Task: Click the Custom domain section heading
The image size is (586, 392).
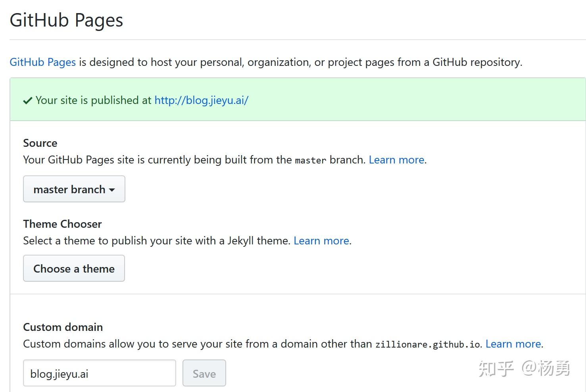Action: pyautogui.click(x=63, y=327)
